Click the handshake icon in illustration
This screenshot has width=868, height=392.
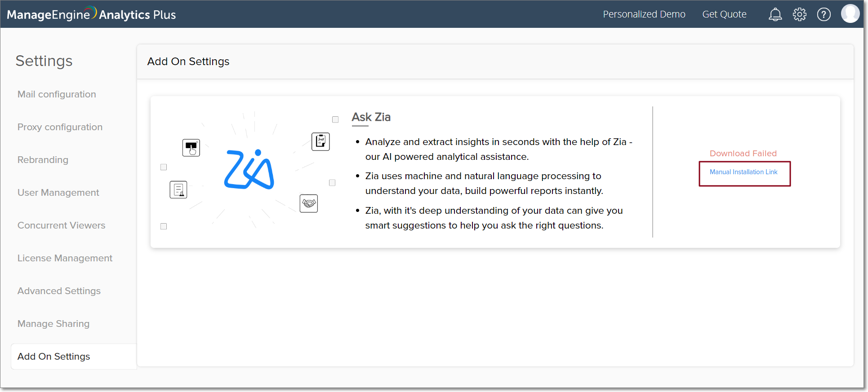pyautogui.click(x=309, y=203)
